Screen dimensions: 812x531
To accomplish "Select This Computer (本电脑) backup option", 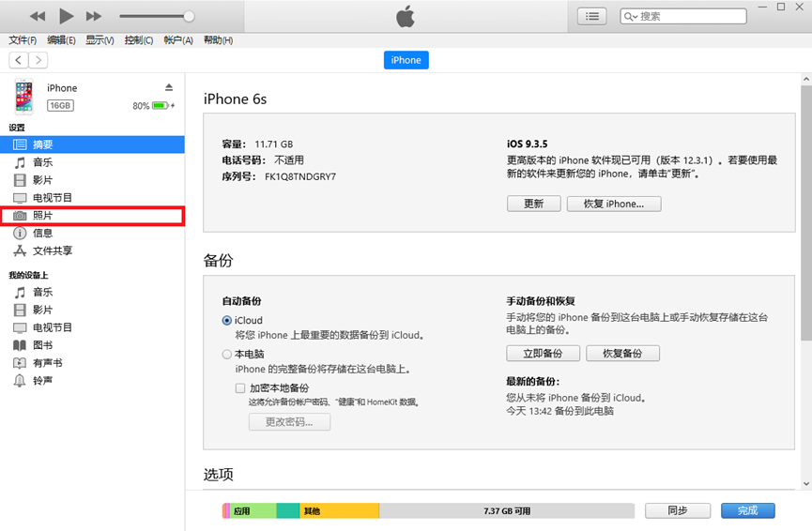I will pyautogui.click(x=227, y=355).
